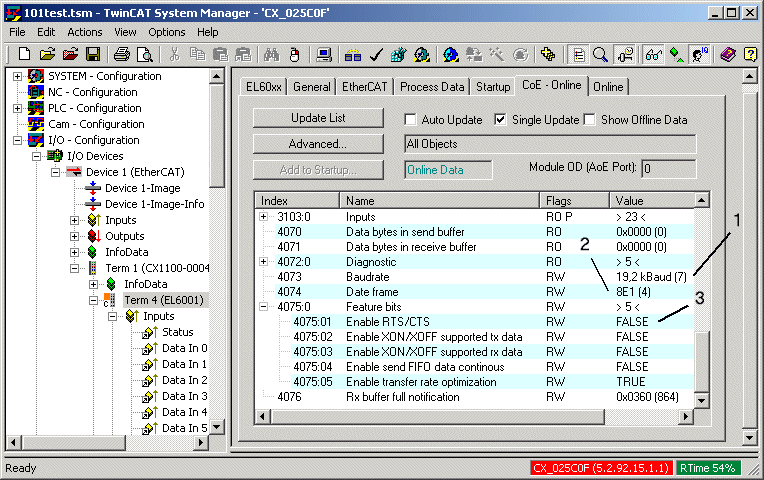Select the Status input variable
Viewport: 764px width, 480px height.
[x=177, y=332]
